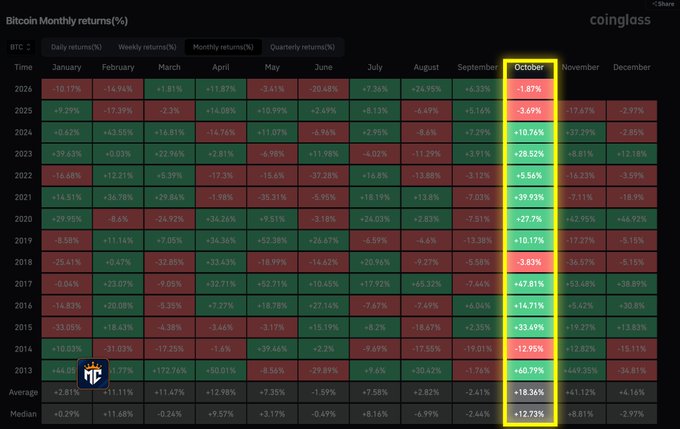This screenshot has height=429, width=680.
Task: Select the Monthly returns(%) tab
Action: (x=223, y=47)
